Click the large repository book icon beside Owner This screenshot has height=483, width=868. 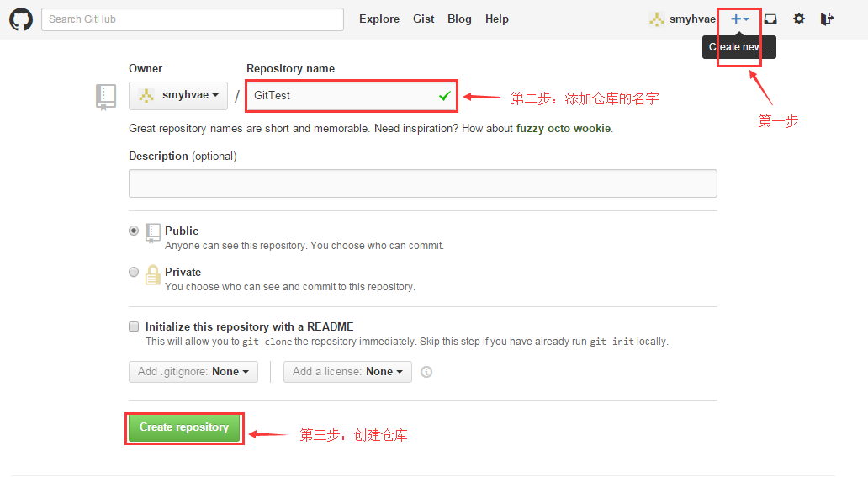tap(106, 97)
